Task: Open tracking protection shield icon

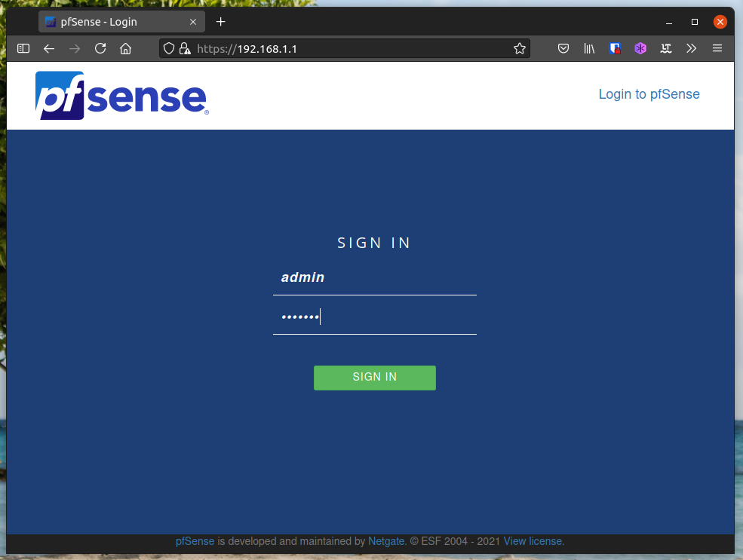Action: tap(169, 48)
